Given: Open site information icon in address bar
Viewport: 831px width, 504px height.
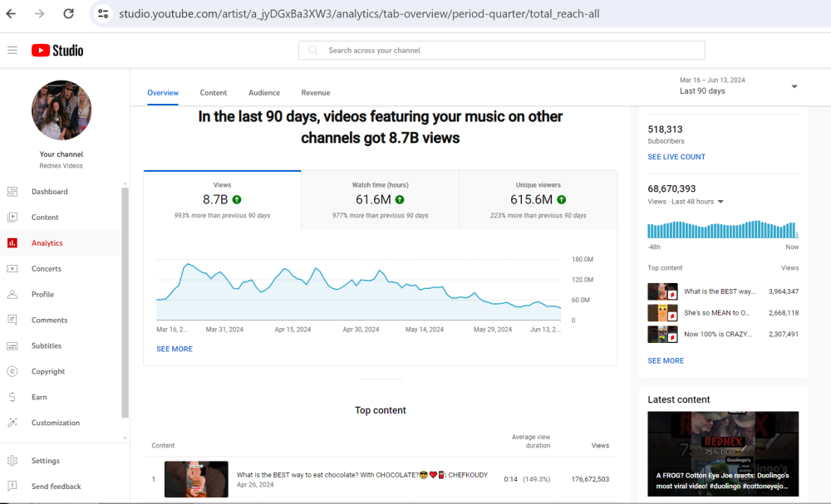Looking at the screenshot, I should tap(103, 14).
